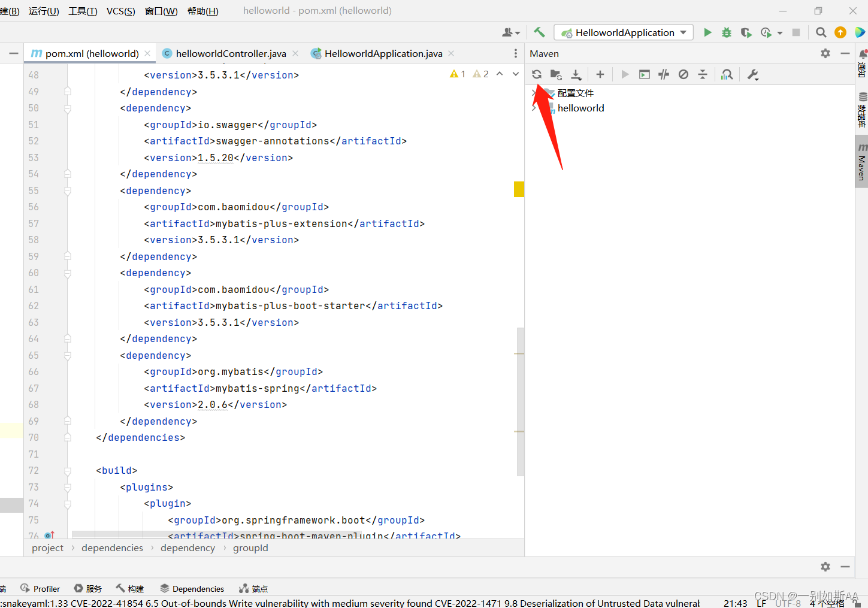Image resolution: width=868 pixels, height=608 pixels.
Task: Run HelloworldApplication with coverage
Action: pyautogui.click(x=746, y=32)
